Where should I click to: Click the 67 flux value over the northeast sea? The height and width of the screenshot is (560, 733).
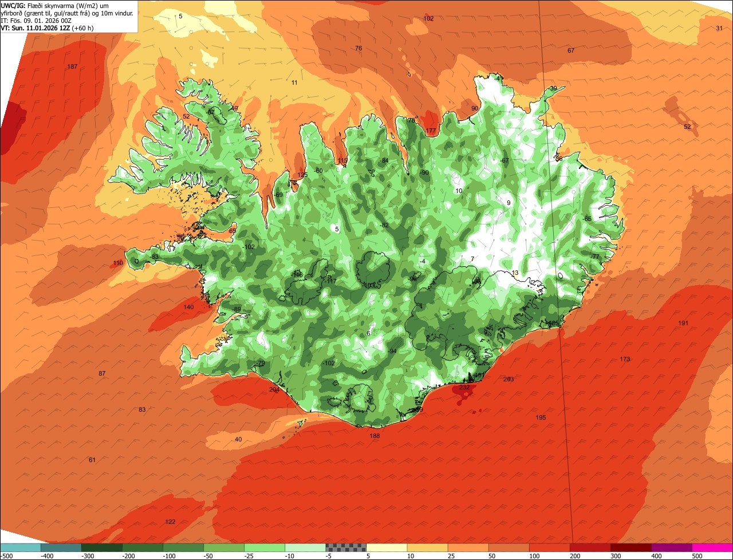click(x=571, y=50)
